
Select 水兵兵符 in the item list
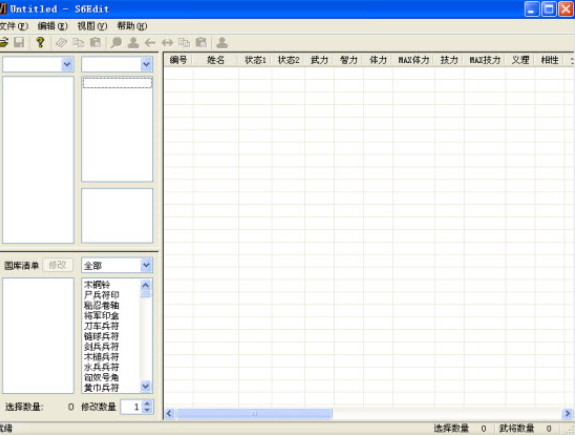click(102, 367)
